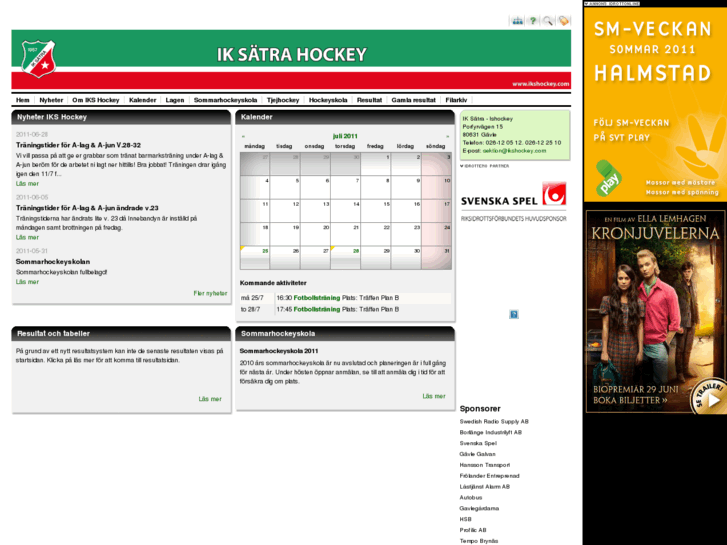Screen dimensions: 727x545
Task: Select July 1 in the calendar
Action: (x=376, y=164)
